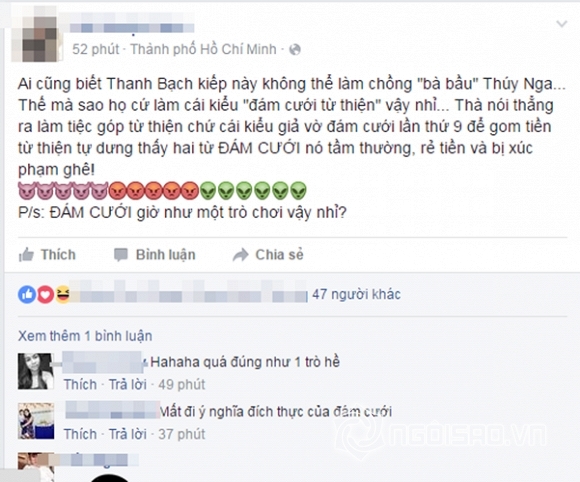Click the red heart Love reaction icon
The height and width of the screenshot is (482, 580).
(x=45, y=295)
